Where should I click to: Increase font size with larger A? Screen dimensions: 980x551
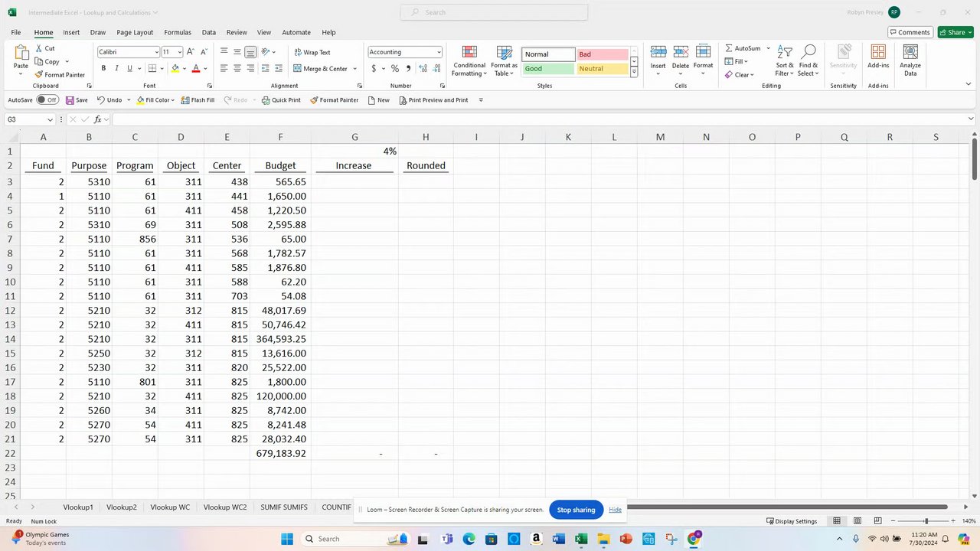[191, 52]
